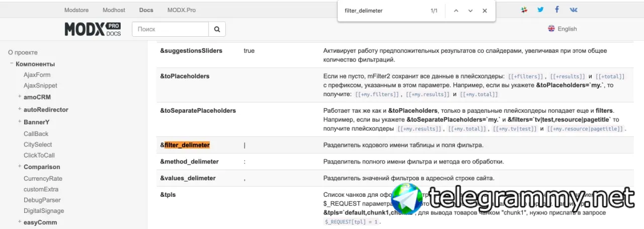The image size is (644, 229).
Task: Open the Modstore menu item
Action: tap(76, 10)
